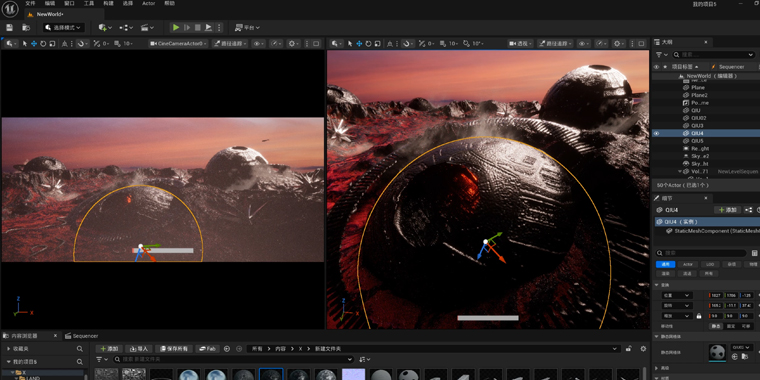Viewport: 760px width, 380px height.
Task: Open the details property matrix grid icon
Action: tap(755, 253)
